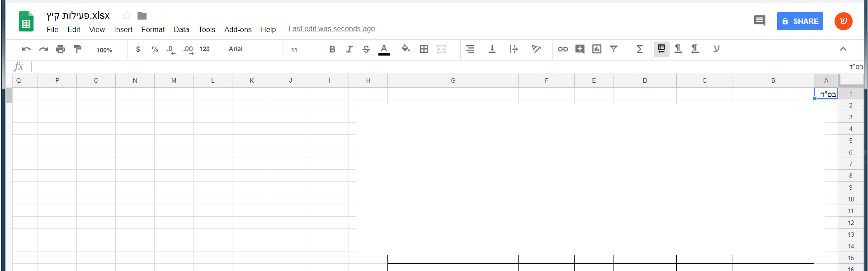This screenshot has width=868, height=271.
Task: Format selection as currency
Action: tap(138, 49)
